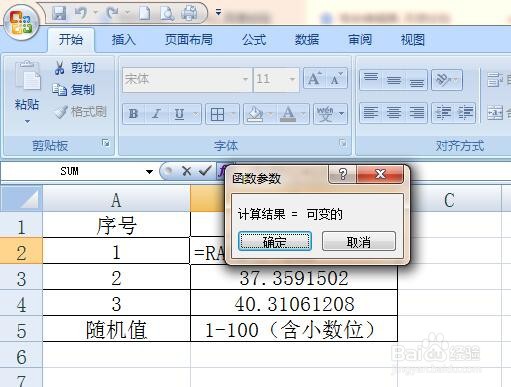The height and width of the screenshot is (387, 511).
Task: Increase indent icon
Action: 465,113
